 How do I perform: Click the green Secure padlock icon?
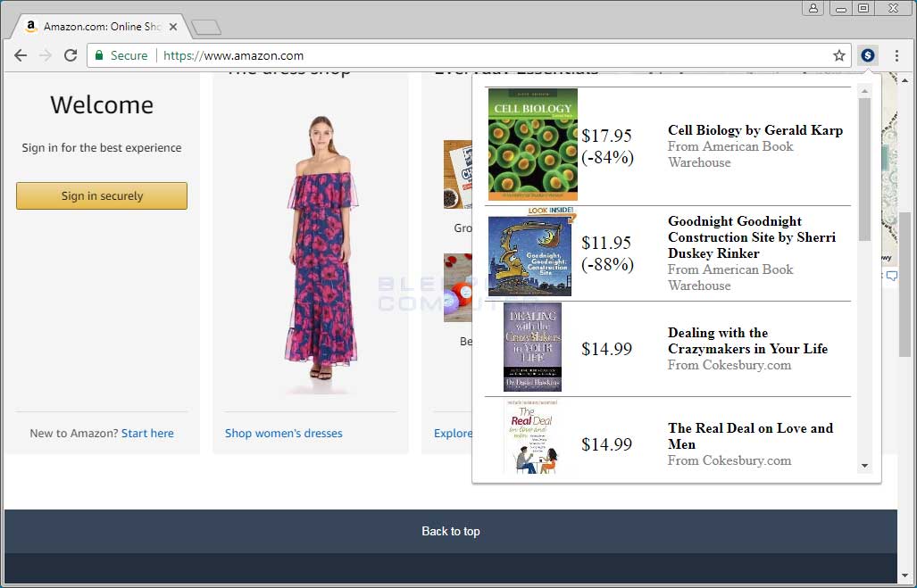click(99, 55)
